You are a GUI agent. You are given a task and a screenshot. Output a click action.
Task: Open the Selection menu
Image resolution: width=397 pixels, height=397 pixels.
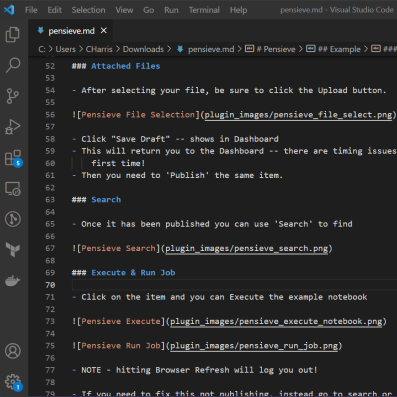coord(88,10)
